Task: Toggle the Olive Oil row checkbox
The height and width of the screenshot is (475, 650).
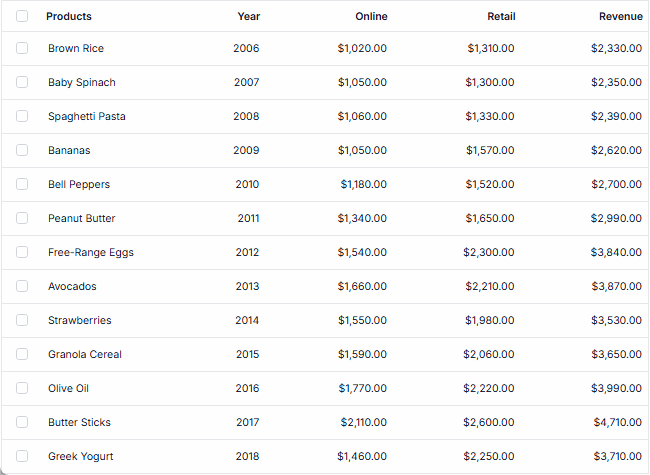Action: pyautogui.click(x=22, y=388)
